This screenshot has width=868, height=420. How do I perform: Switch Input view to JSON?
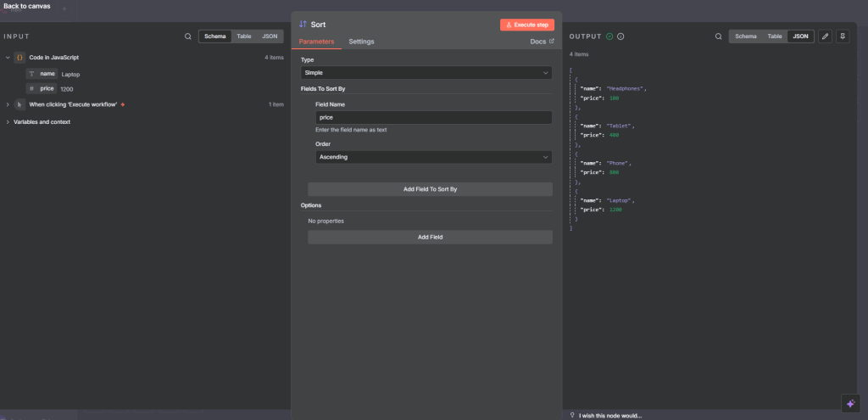click(x=269, y=36)
